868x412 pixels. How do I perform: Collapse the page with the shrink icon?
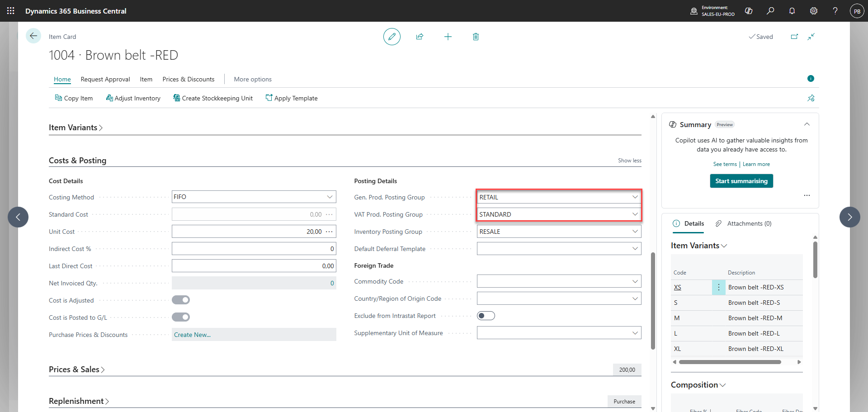point(811,37)
